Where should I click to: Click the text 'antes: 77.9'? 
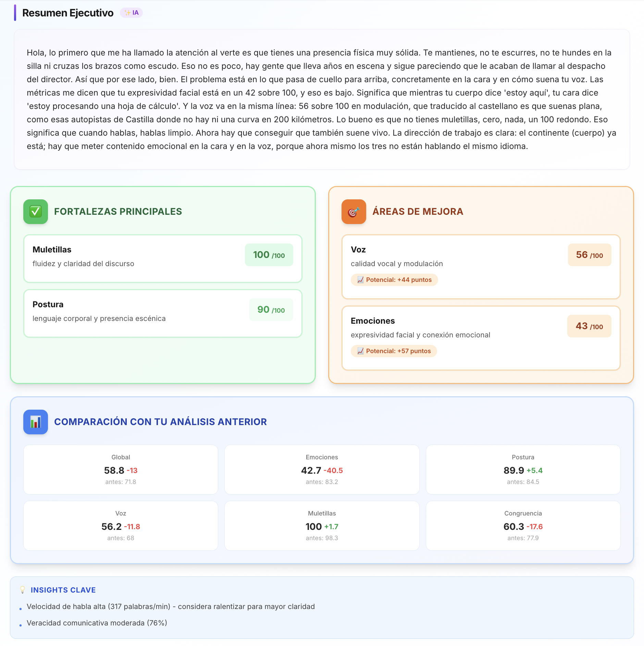523,538
